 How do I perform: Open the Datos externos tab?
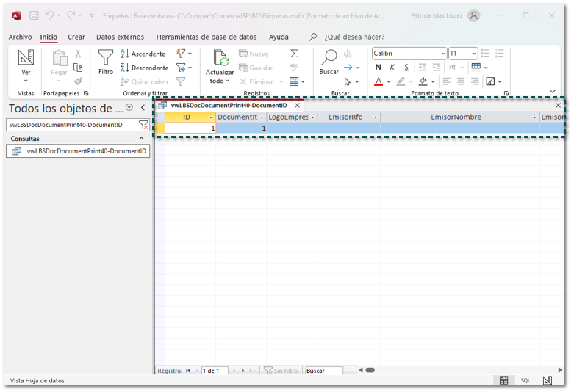(x=121, y=37)
